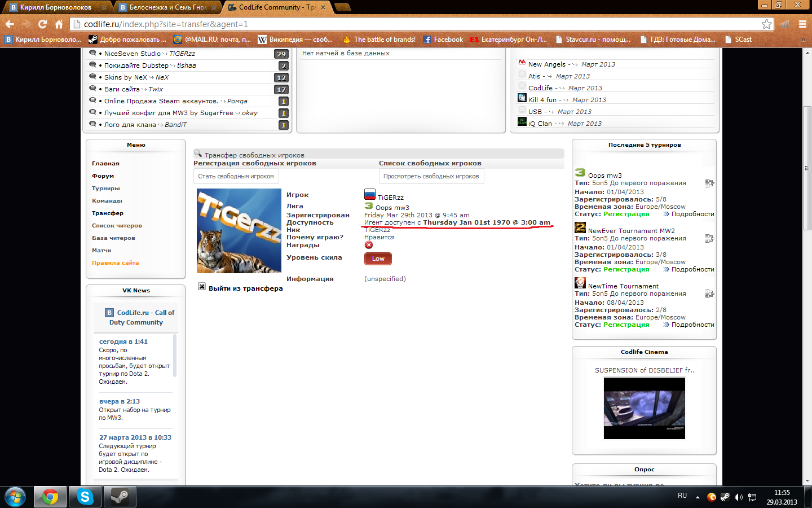Click bracket icon beside Oops mw3
This screenshot has width=812, height=508.
point(710,183)
